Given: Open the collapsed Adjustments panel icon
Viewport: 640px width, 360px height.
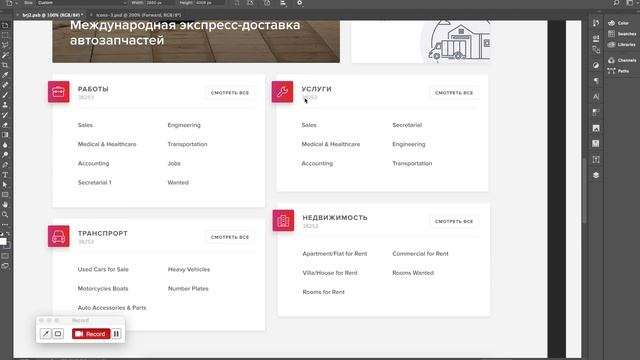Looking at the screenshot, I should pyautogui.click(x=596, y=65).
